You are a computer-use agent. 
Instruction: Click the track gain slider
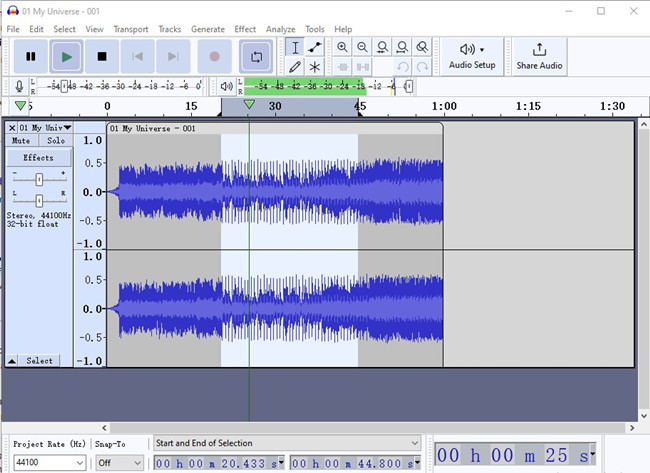coord(39,179)
